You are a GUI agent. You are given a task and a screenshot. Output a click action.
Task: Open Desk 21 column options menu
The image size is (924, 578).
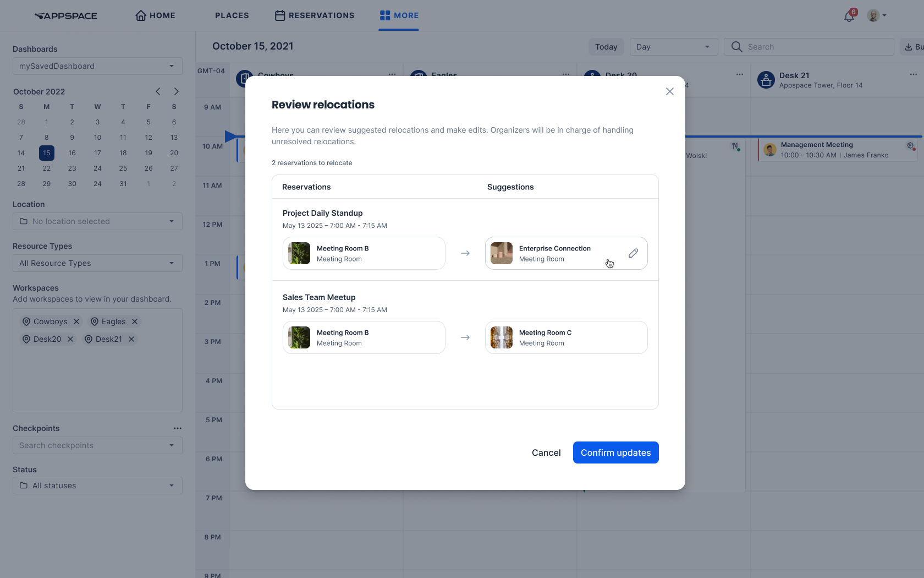click(913, 75)
